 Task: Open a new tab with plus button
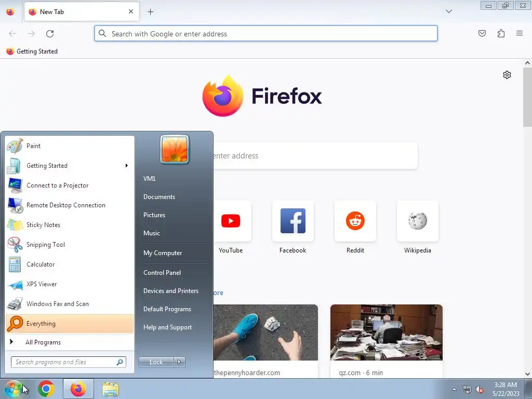(x=150, y=11)
